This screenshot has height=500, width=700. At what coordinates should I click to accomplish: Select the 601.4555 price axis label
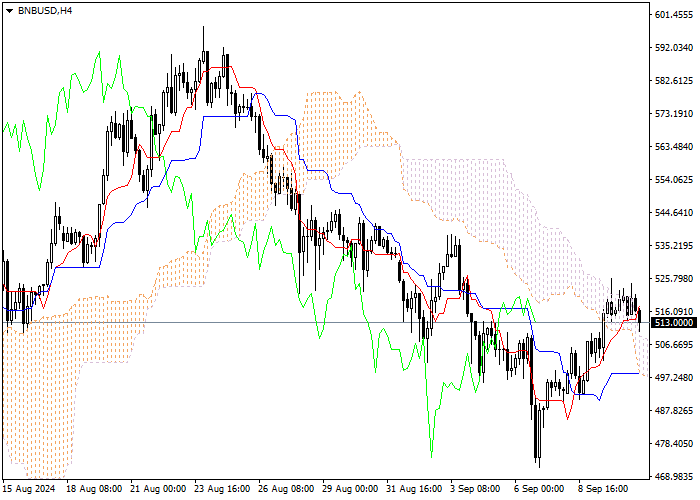pos(674,15)
